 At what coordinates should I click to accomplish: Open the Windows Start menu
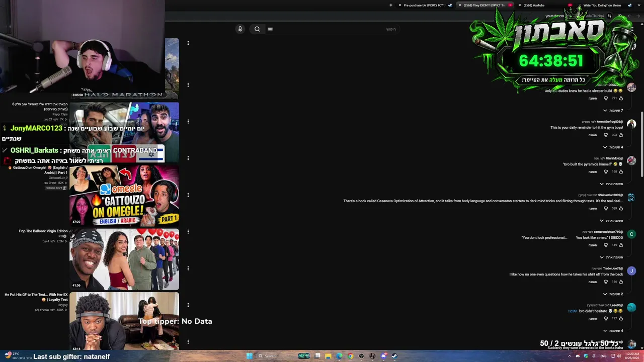(x=249, y=356)
